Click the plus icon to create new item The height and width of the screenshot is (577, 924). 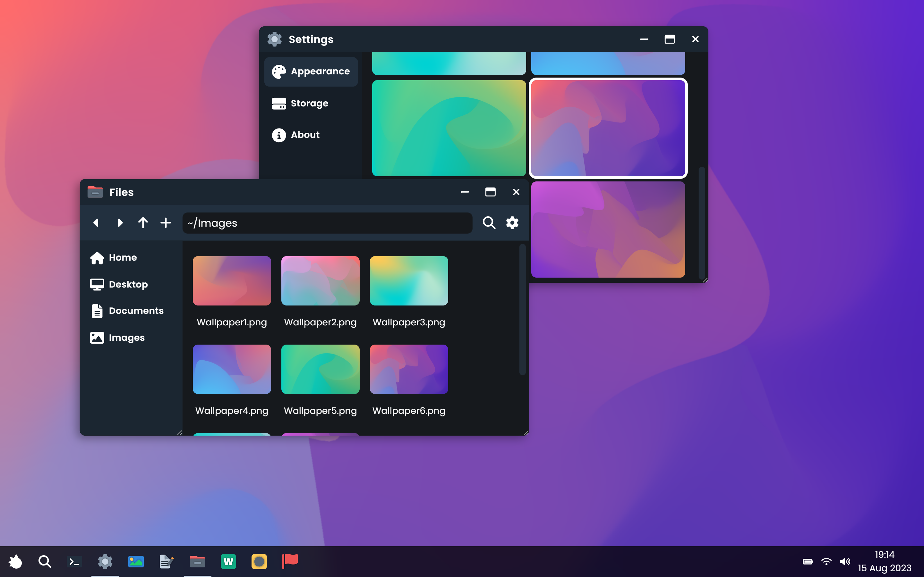pyautogui.click(x=166, y=223)
